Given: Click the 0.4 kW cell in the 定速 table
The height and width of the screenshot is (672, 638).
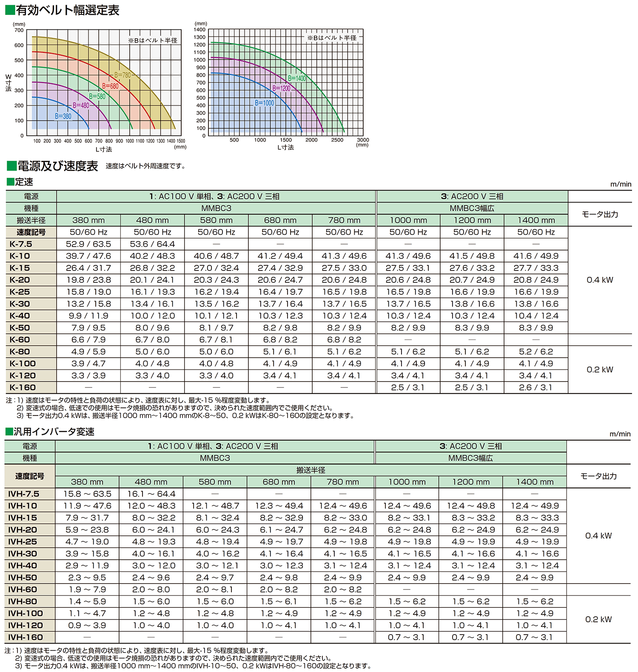Looking at the screenshot, I should pyautogui.click(x=600, y=280).
